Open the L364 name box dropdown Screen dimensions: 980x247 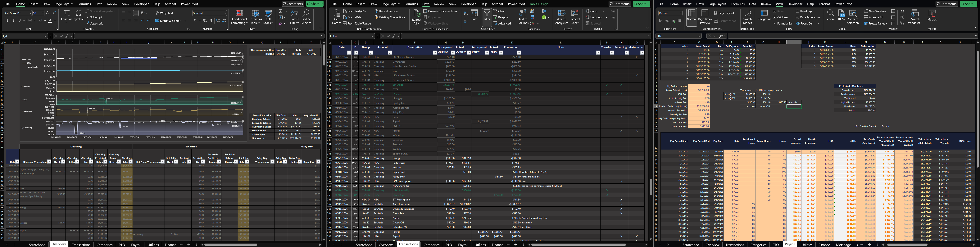point(372,36)
